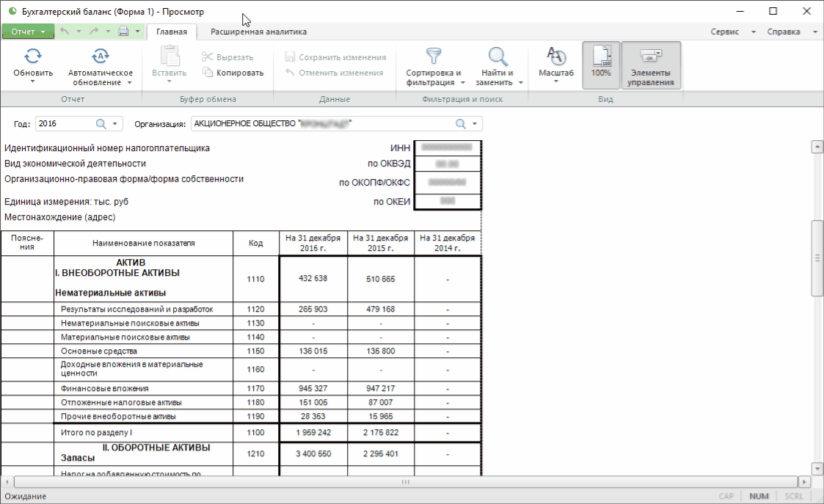Click the Обновить refresh icon
Viewport: 824px width, 504px height.
coord(33,56)
